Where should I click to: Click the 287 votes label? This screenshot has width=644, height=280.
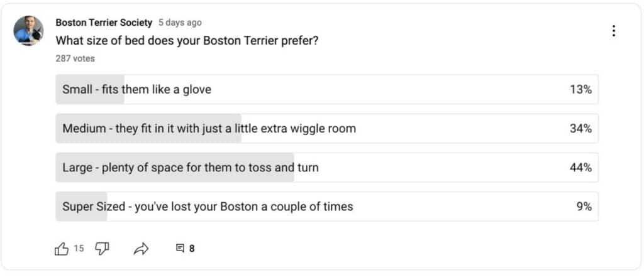point(75,58)
